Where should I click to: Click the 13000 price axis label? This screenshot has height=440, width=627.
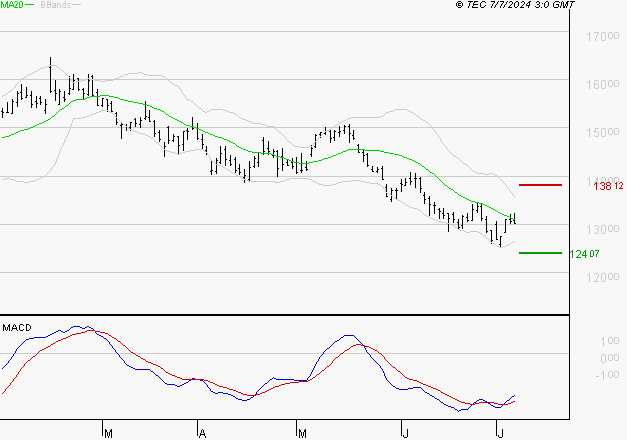(603, 229)
